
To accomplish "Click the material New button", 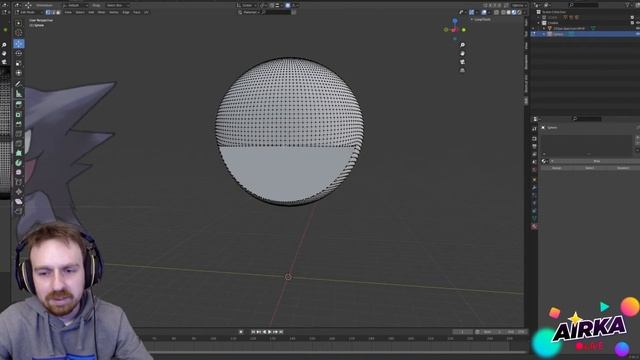I will [597, 161].
